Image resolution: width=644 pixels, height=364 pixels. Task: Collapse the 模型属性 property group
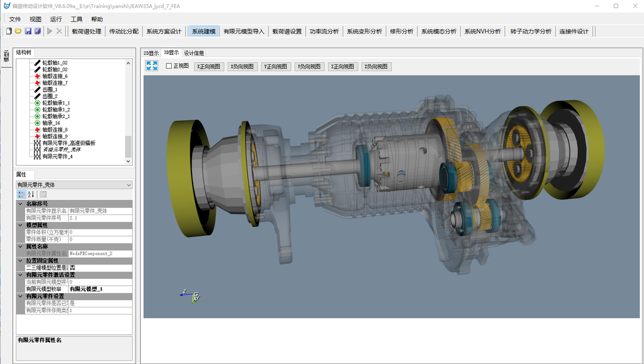click(20, 225)
